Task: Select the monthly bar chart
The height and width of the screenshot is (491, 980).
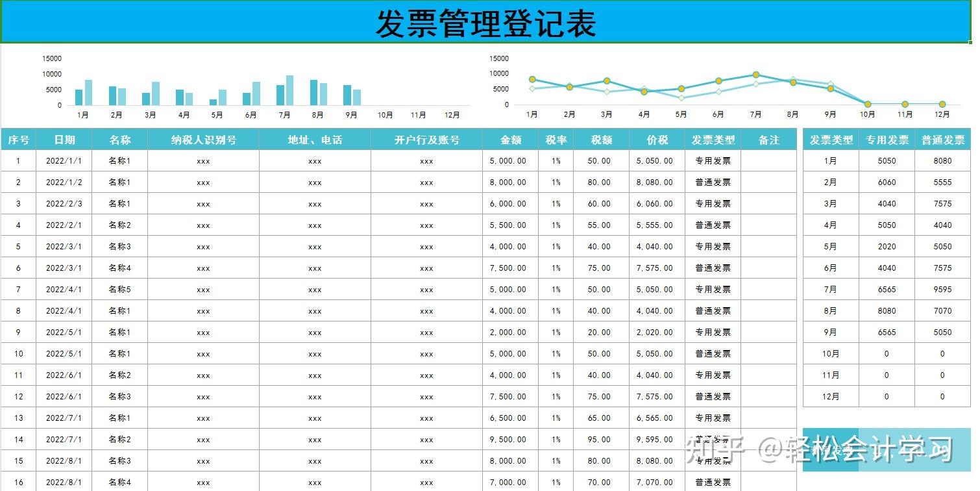Action: tap(256, 86)
